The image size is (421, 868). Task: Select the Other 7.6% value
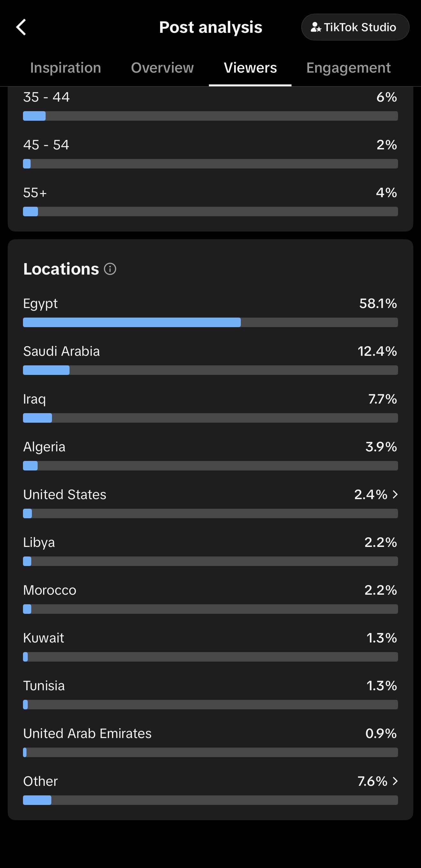373,781
